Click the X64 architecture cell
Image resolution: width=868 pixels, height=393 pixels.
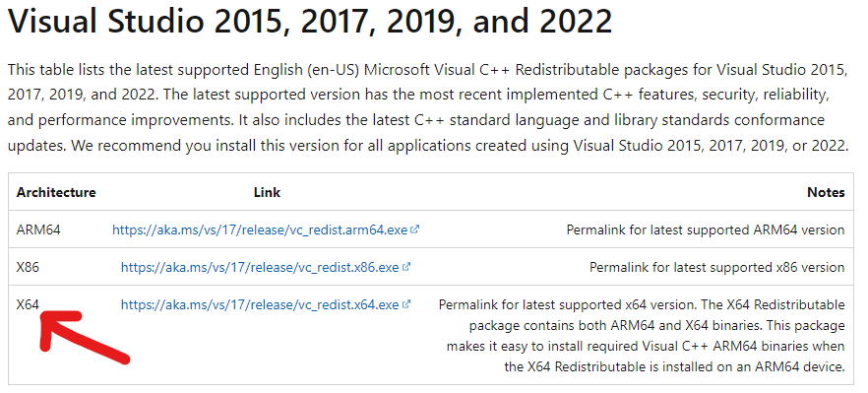coord(28,304)
